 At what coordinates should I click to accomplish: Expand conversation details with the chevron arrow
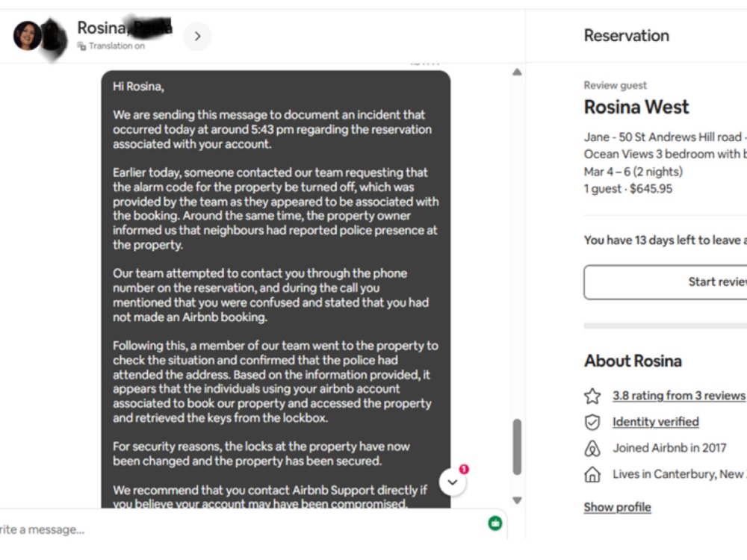197,36
